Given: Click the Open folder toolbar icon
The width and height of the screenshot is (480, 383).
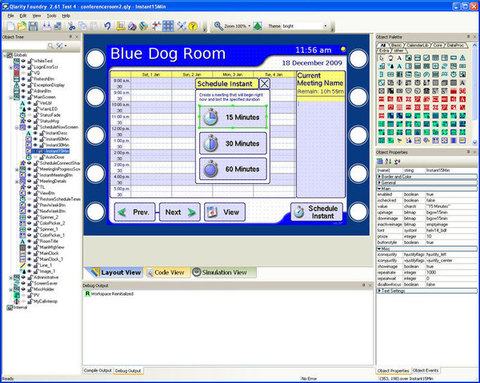Looking at the screenshot, I should click(22, 26).
